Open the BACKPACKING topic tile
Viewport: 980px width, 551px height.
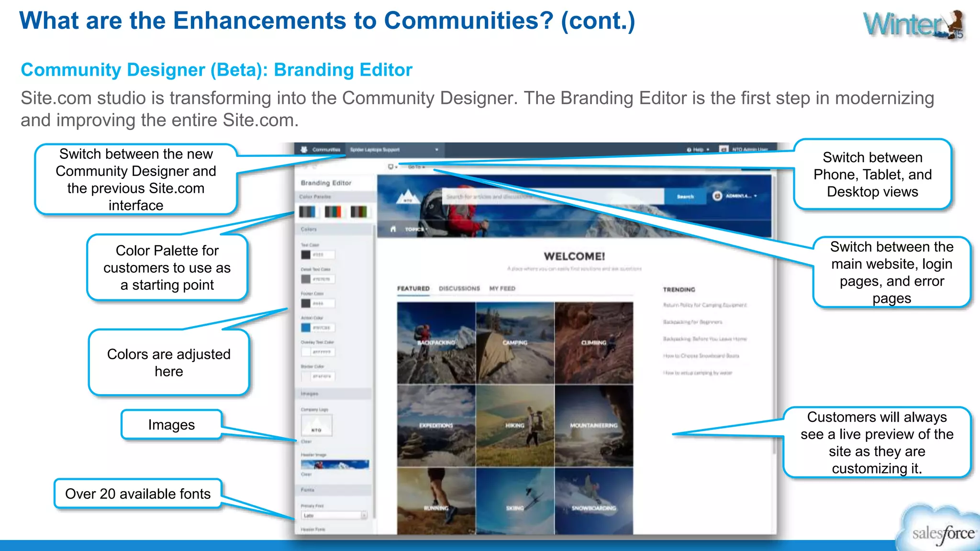436,342
